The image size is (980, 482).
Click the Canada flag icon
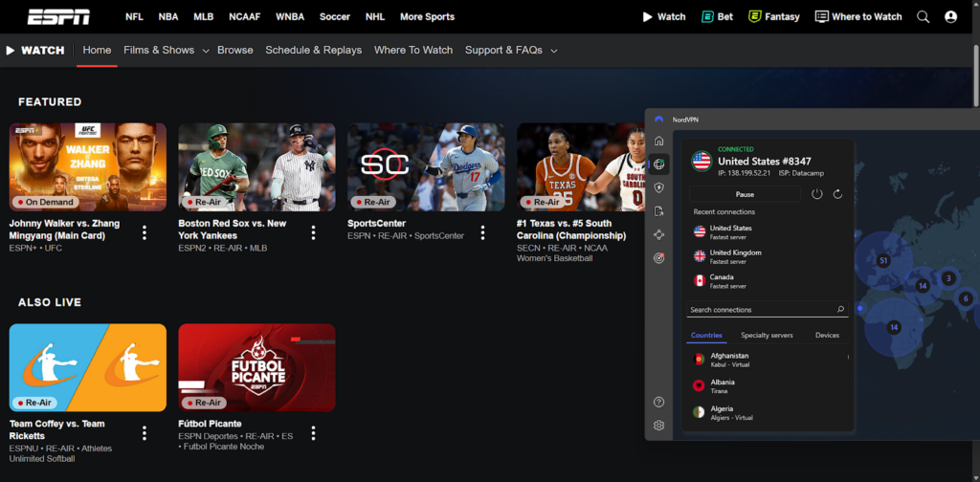pos(700,280)
